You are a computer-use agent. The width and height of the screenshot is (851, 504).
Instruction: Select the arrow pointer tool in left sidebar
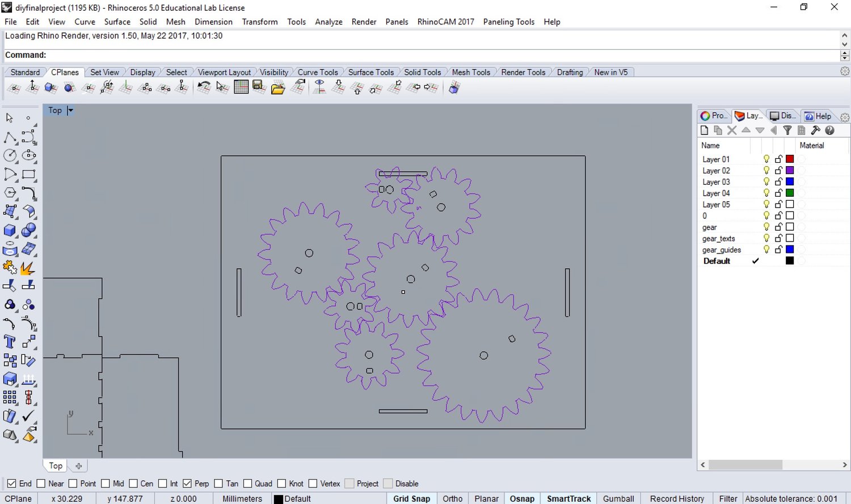[x=10, y=118]
